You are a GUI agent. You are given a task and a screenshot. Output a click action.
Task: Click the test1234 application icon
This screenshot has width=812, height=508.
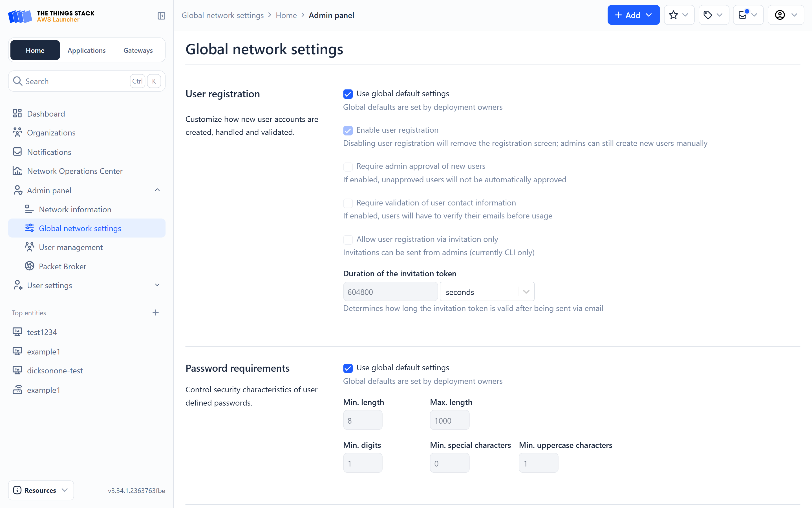coord(17,332)
